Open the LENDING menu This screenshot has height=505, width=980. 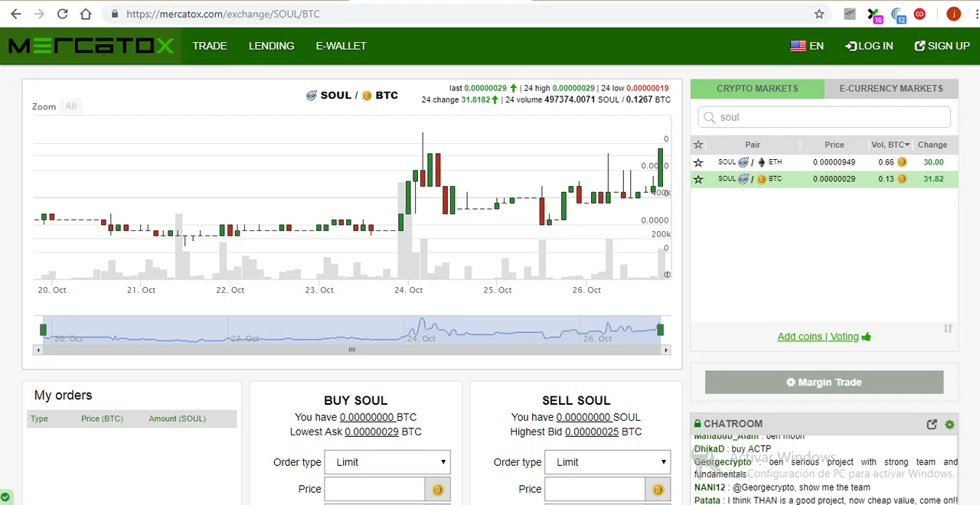271,46
